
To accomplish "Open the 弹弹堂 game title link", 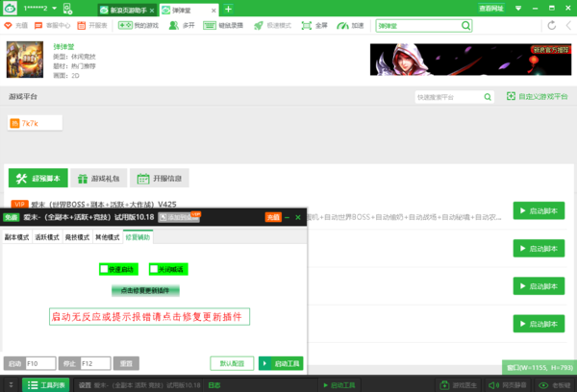I will coord(63,47).
